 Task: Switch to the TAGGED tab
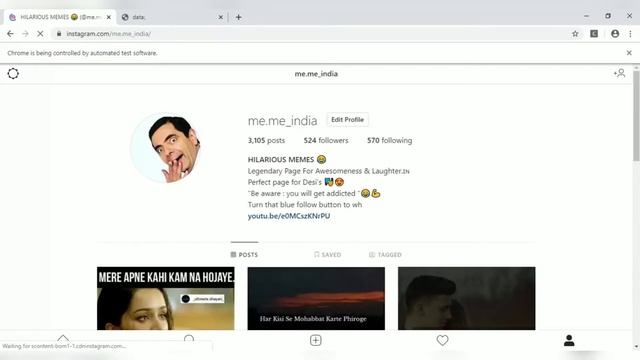[385, 254]
